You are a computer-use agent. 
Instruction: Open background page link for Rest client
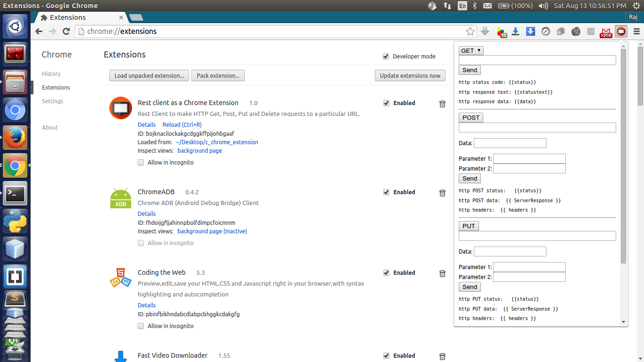[200, 151]
